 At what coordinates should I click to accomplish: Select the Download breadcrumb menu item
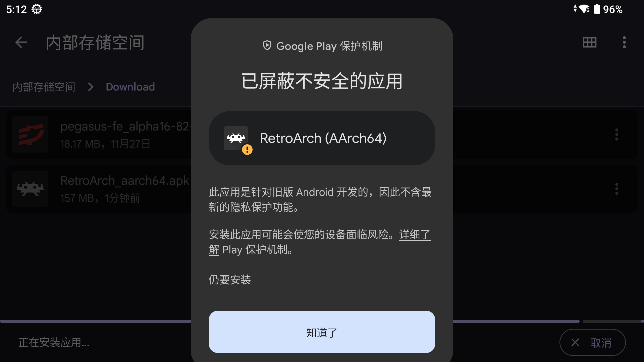(x=130, y=87)
